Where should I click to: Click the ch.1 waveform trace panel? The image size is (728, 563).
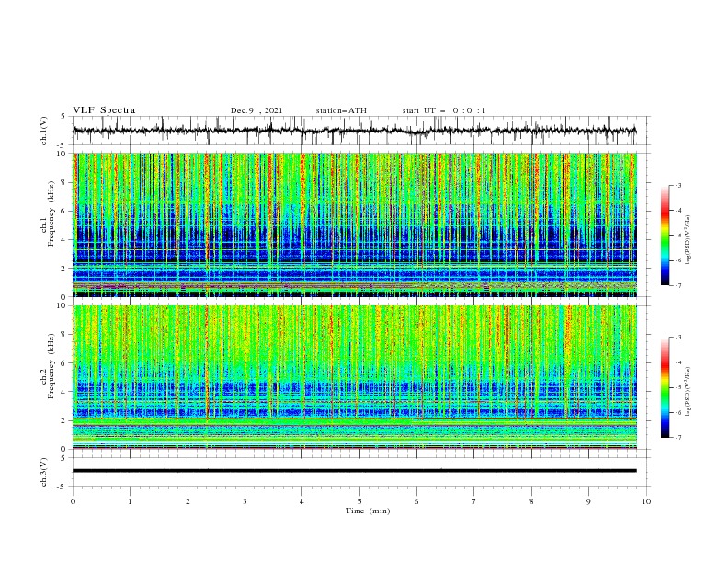(x=361, y=131)
